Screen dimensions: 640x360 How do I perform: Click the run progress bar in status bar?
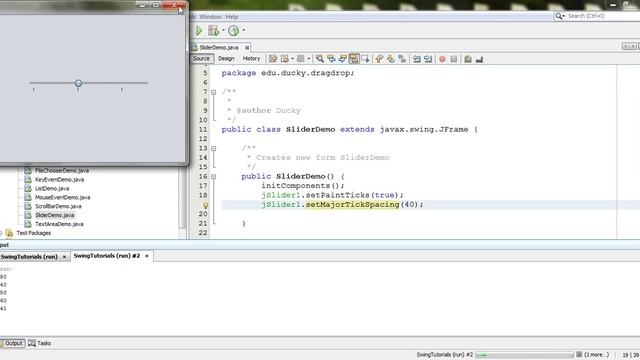coord(524,355)
